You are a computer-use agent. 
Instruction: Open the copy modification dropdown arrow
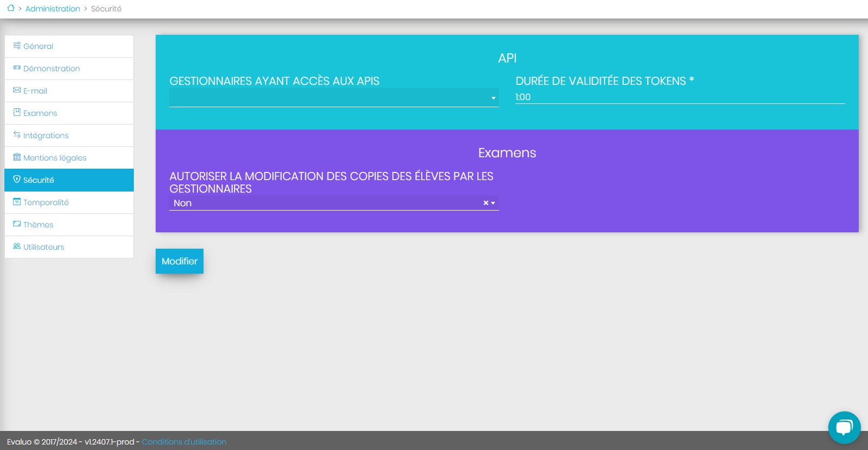493,203
